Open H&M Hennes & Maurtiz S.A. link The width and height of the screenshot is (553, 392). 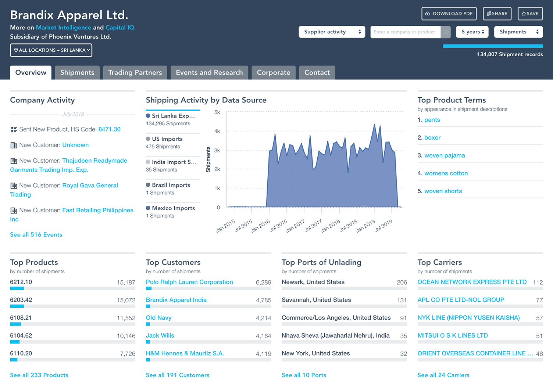[x=185, y=353]
